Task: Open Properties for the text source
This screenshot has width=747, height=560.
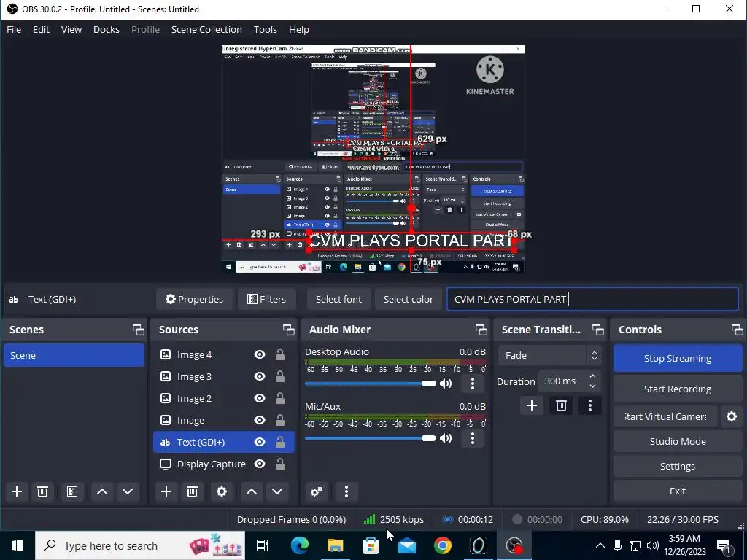Action: coord(194,299)
